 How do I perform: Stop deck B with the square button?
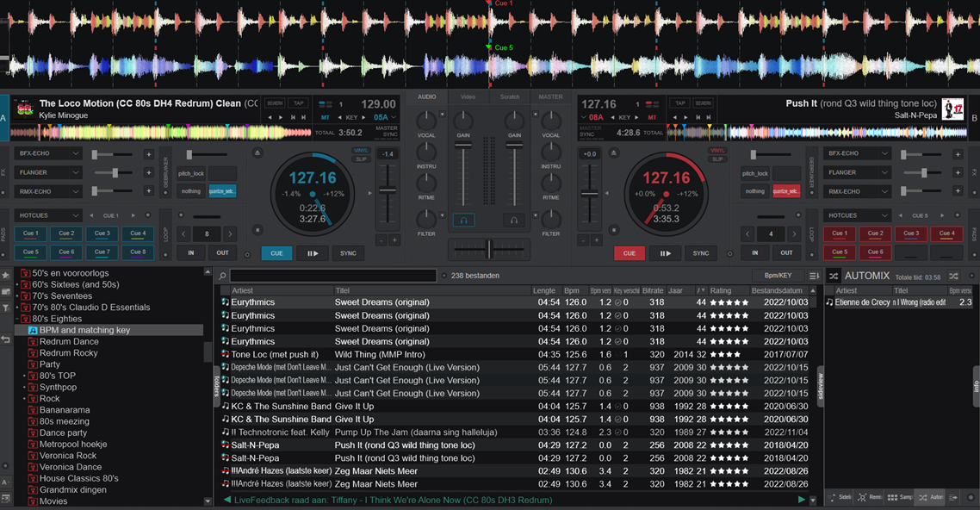tap(614, 230)
